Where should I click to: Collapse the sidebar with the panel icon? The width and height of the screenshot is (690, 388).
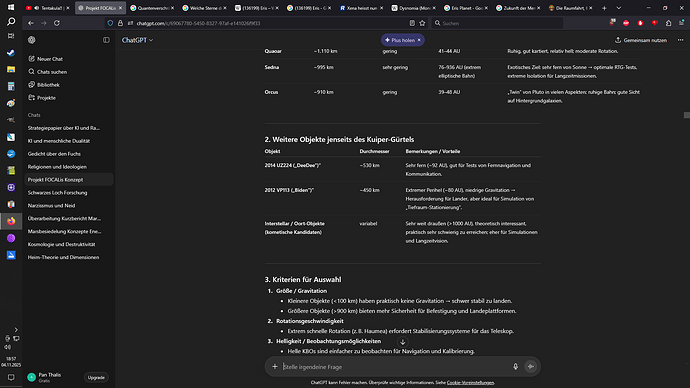(106, 40)
